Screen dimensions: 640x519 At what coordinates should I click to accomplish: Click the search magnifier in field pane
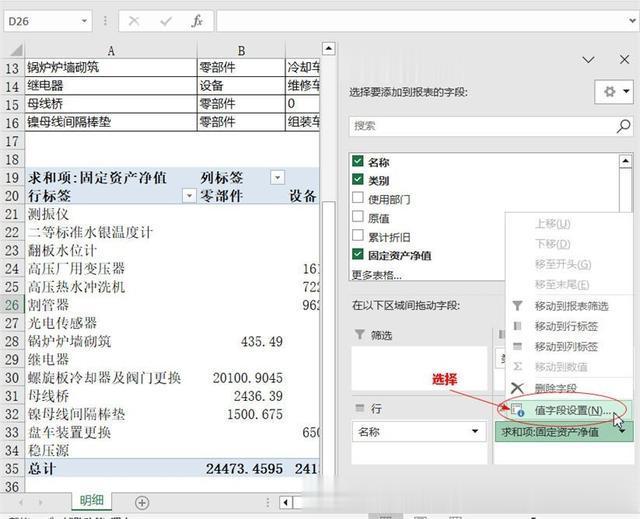(x=623, y=126)
